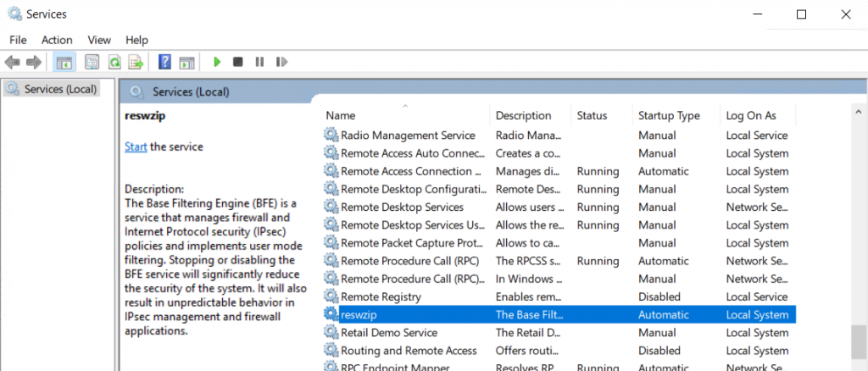Select the RPC Endpoint Mapper service name
This screenshot has width=868, height=371.
[x=395, y=367]
